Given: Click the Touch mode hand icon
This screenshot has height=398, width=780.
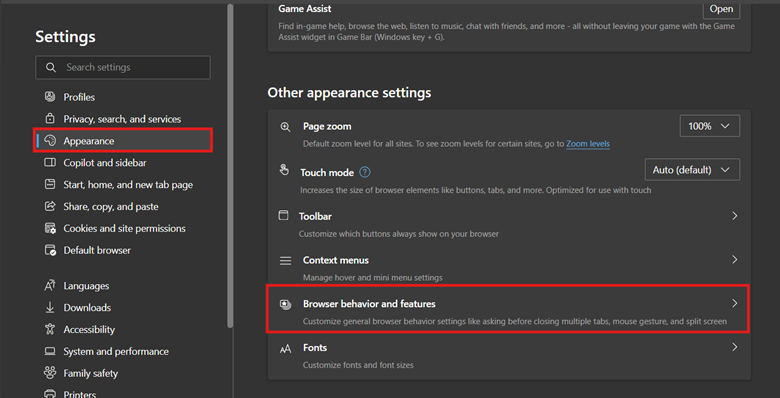Looking at the screenshot, I should (284, 170).
